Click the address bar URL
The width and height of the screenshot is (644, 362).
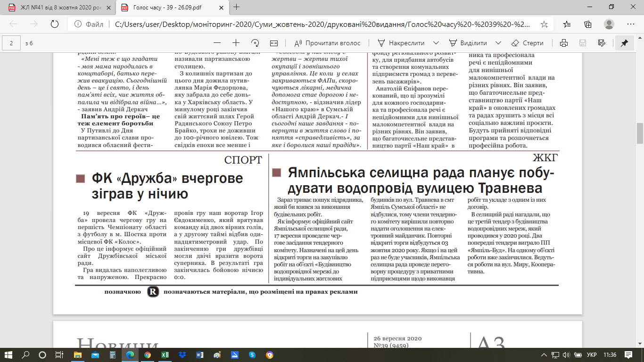(322, 24)
